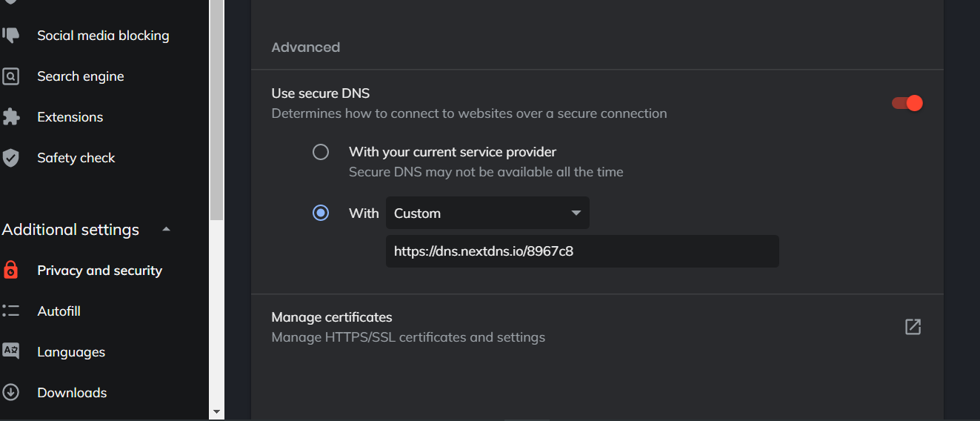Viewport: 980px width, 421px height.
Task: Go to Extensions settings page
Action: [70, 117]
